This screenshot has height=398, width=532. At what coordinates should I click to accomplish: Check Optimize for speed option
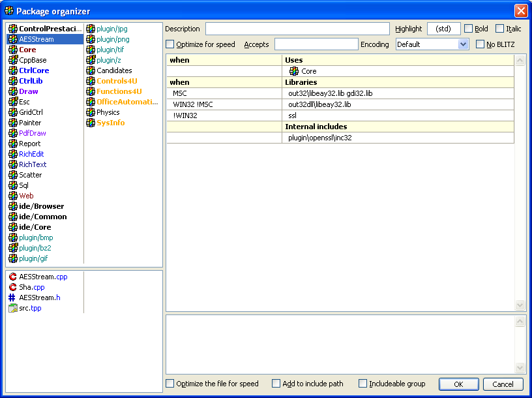171,44
